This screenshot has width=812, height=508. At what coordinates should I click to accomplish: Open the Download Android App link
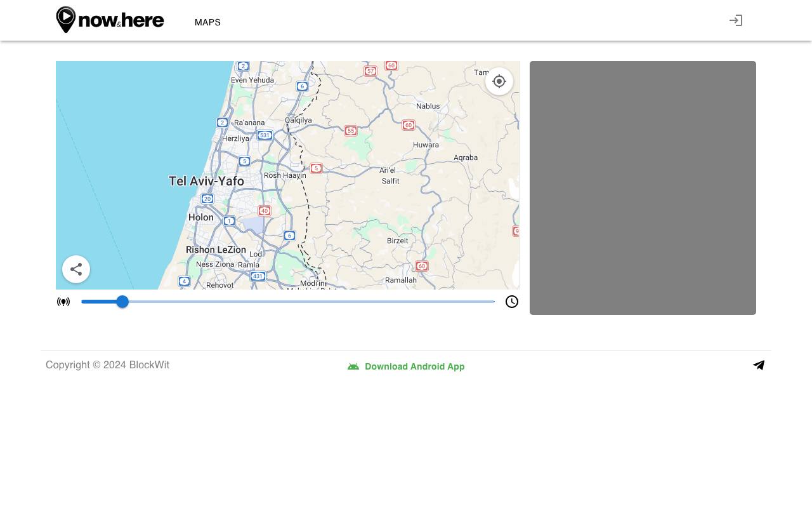[406, 366]
